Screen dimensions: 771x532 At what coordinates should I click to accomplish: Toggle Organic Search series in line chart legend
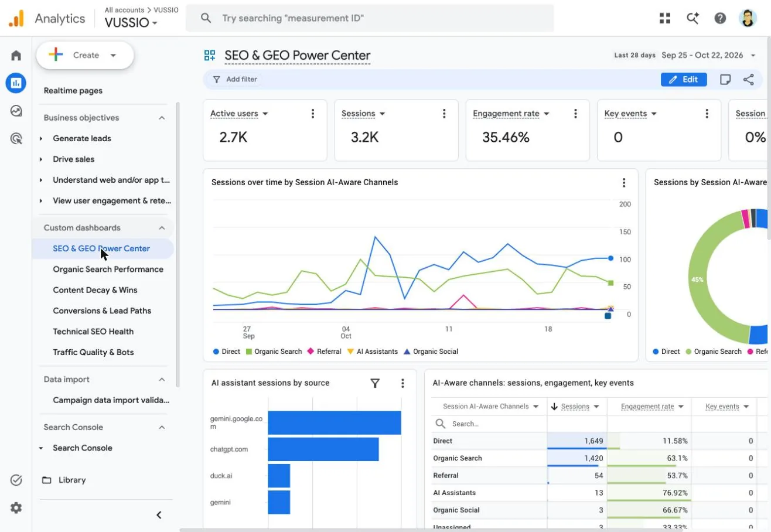[274, 352]
